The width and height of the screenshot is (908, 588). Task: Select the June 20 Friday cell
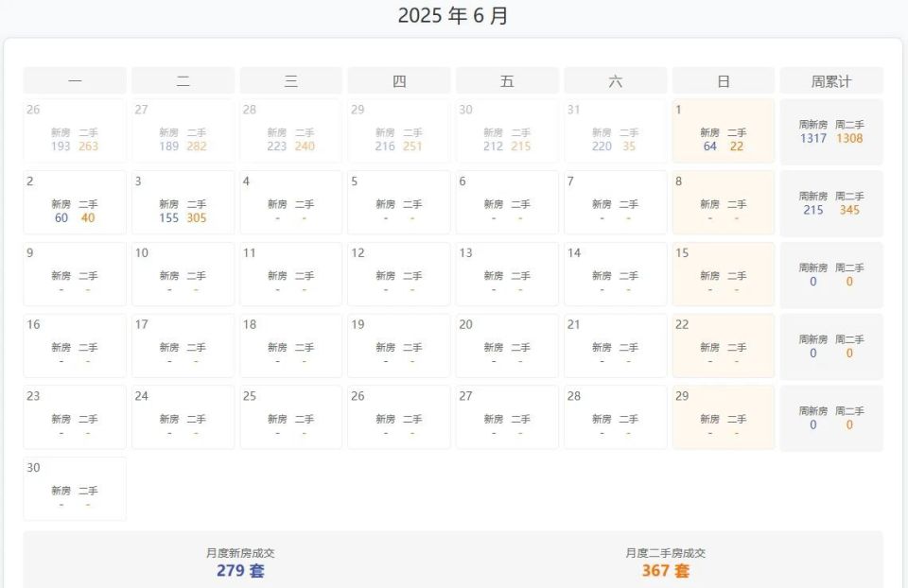[x=507, y=346]
